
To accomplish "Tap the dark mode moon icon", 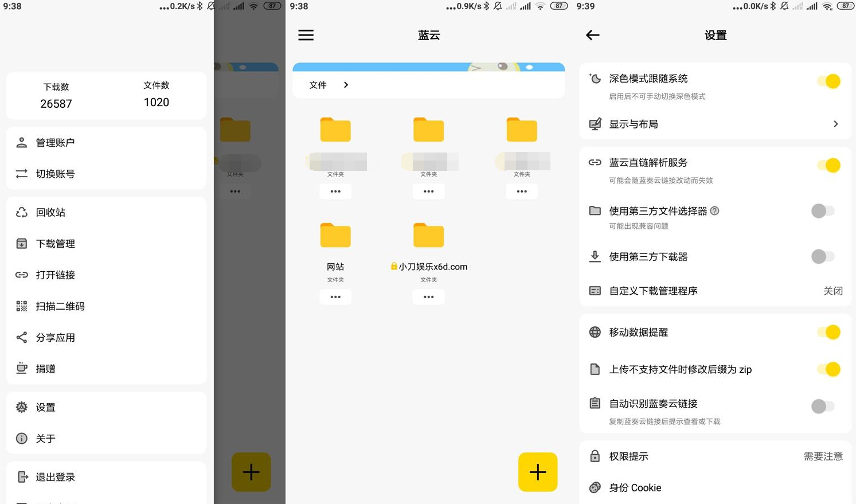I will pyautogui.click(x=595, y=79).
